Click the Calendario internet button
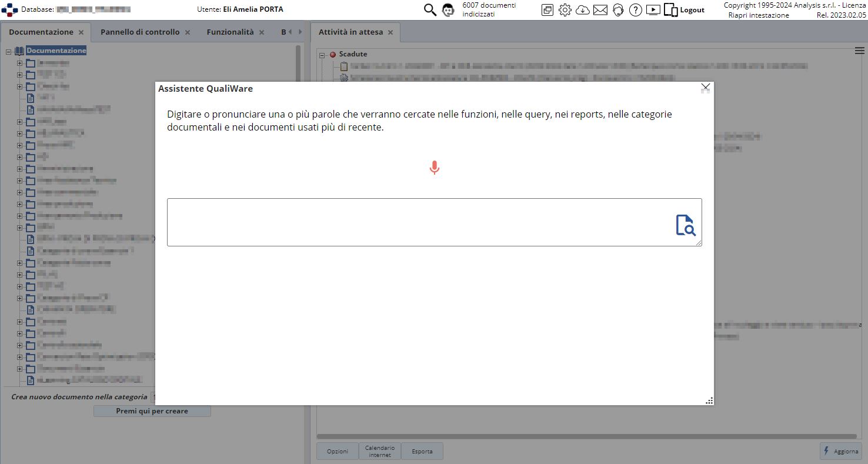Image resolution: width=868 pixels, height=464 pixels. (380, 452)
